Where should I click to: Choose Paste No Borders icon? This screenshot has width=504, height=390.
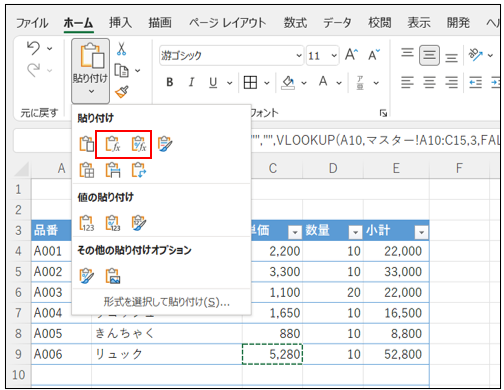tap(86, 170)
